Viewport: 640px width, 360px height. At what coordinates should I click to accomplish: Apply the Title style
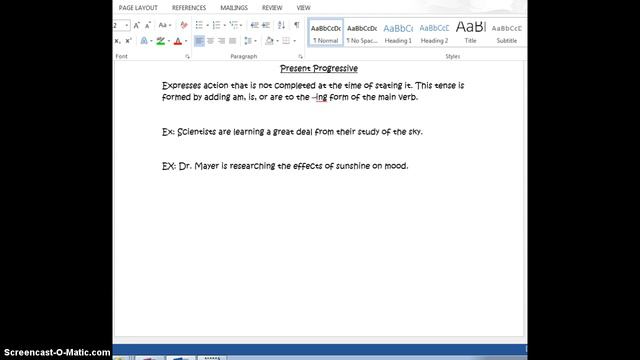[471, 33]
